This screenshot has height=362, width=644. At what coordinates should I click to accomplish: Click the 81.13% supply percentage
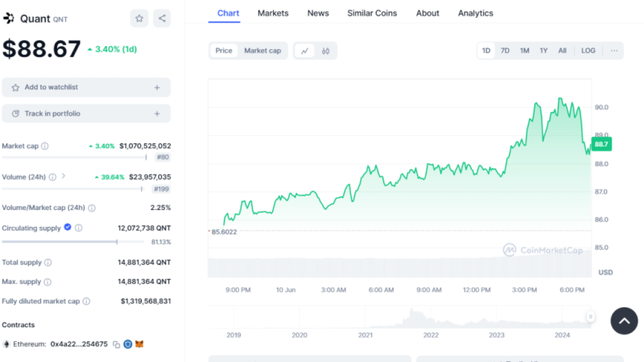[161, 242]
